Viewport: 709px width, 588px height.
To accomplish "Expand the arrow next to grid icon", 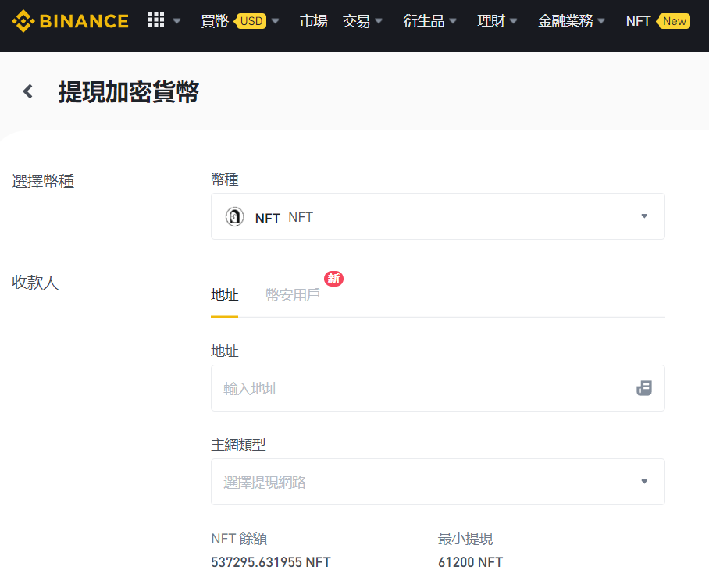I will (176, 21).
